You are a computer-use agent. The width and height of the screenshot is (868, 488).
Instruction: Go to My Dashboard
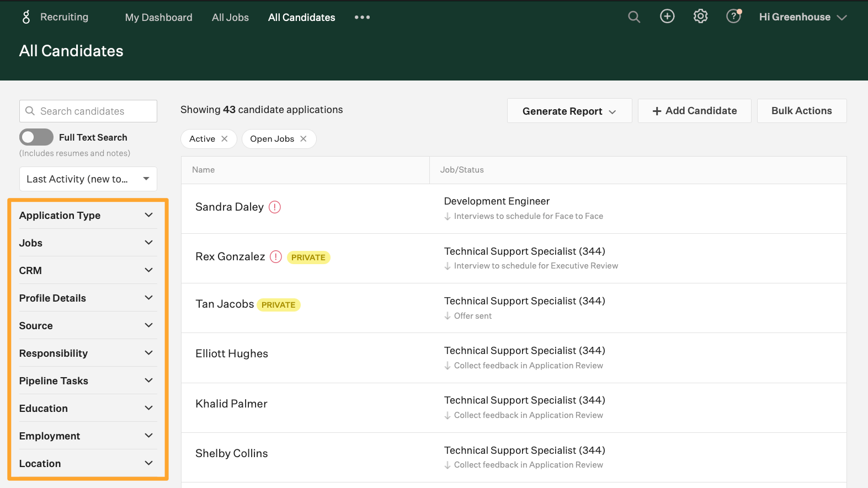[159, 18]
